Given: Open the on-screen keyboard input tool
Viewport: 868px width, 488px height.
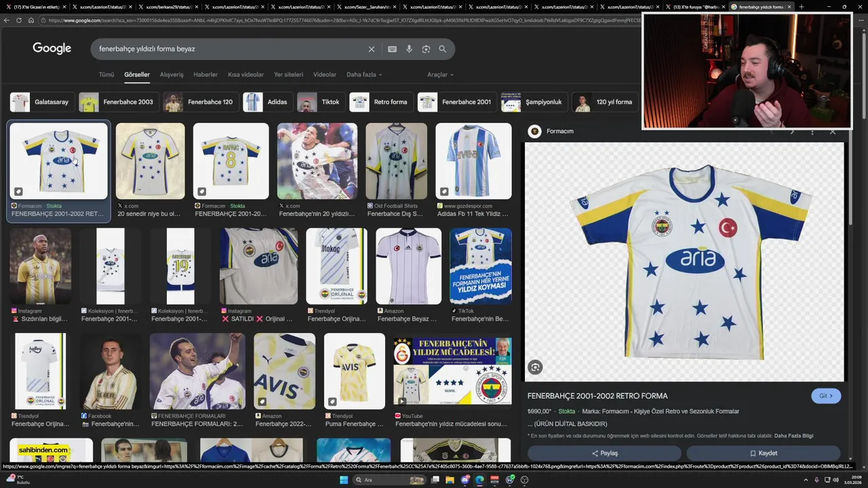Looking at the screenshot, I should [x=392, y=49].
